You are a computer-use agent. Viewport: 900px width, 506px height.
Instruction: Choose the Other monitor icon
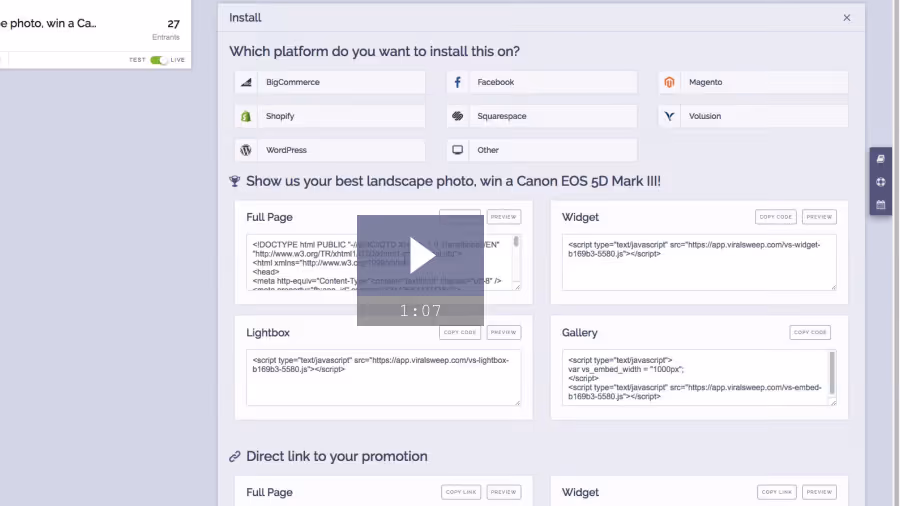[457, 150]
